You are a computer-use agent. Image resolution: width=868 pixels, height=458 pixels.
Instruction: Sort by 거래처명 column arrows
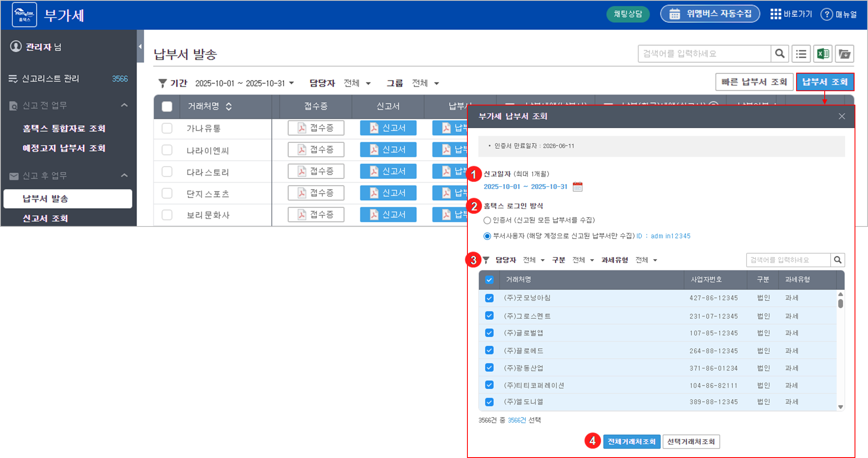click(x=229, y=106)
